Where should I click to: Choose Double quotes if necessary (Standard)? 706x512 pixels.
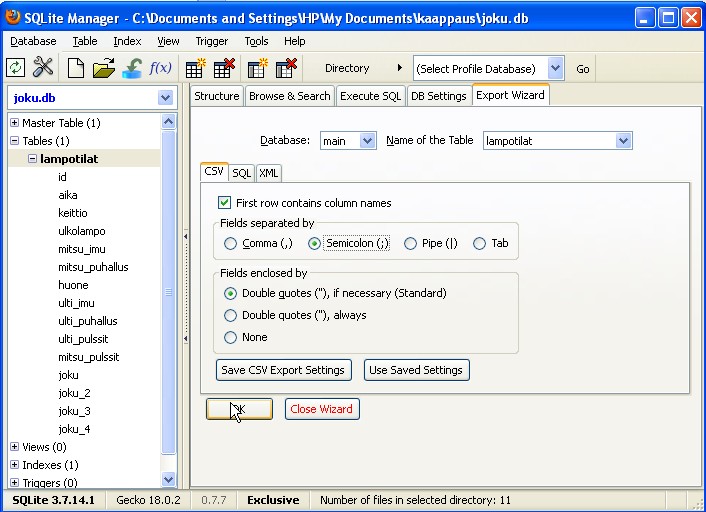[x=230, y=294]
